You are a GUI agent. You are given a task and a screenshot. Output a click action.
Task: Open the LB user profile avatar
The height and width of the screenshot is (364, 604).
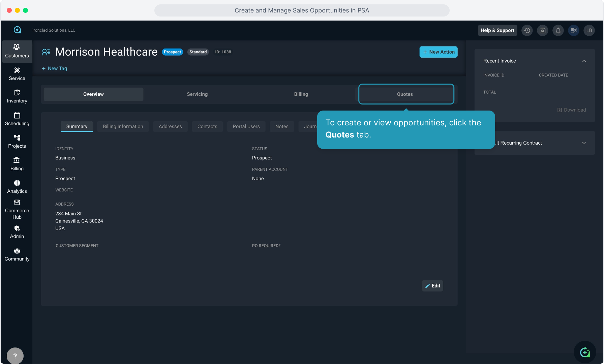click(589, 30)
